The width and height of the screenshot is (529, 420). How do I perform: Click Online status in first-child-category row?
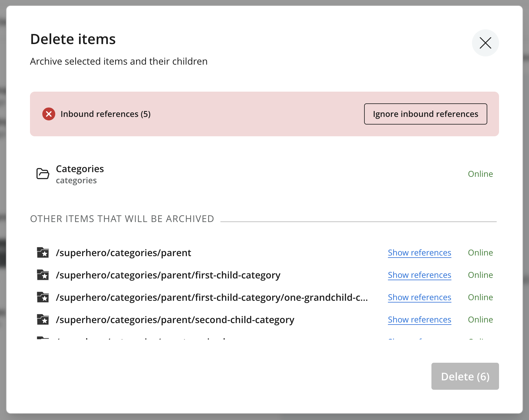[x=480, y=275]
